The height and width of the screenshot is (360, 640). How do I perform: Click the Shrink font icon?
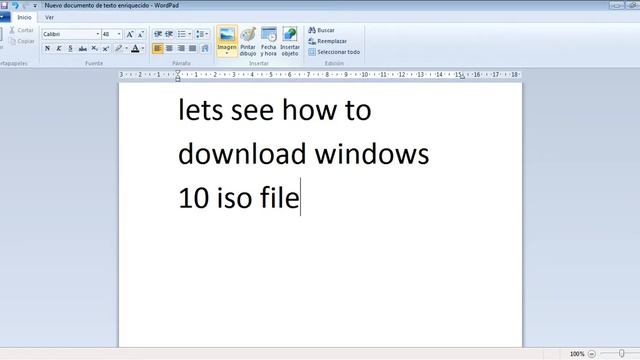tap(141, 34)
